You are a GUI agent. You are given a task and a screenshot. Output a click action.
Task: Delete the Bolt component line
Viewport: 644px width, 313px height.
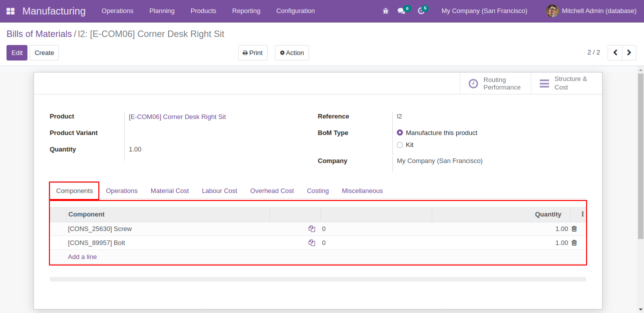pos(574,243)
